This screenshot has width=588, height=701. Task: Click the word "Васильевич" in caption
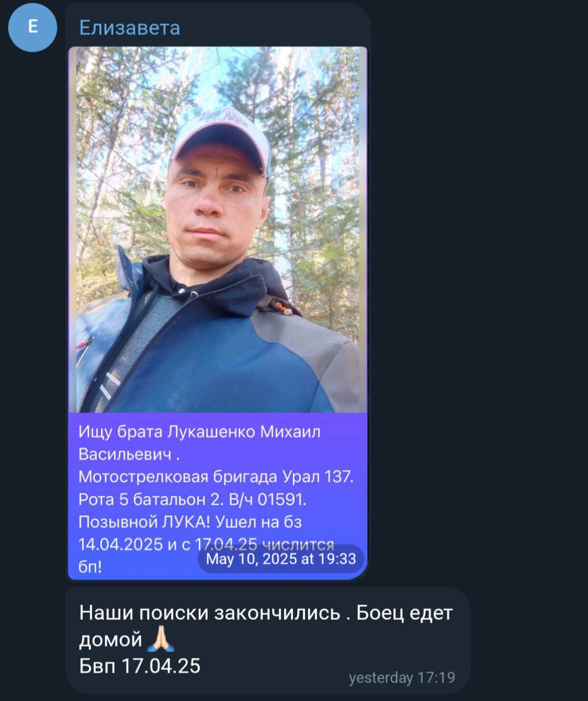[x=125, y=455]
